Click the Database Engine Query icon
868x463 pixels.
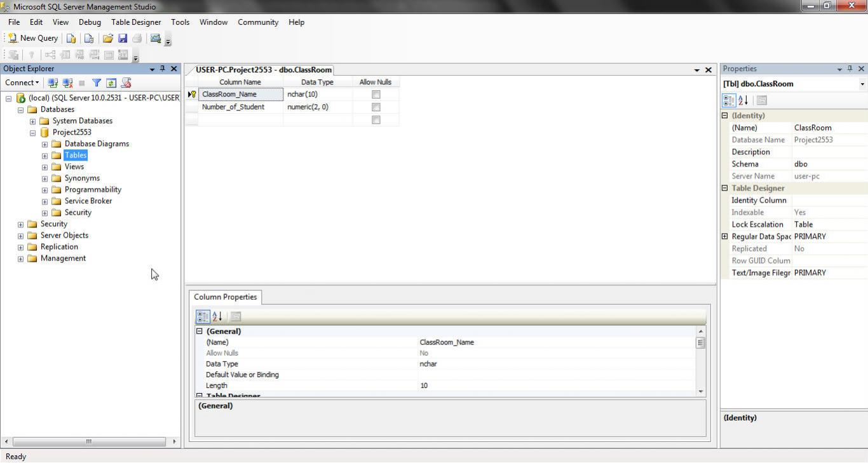pos(71,39)
